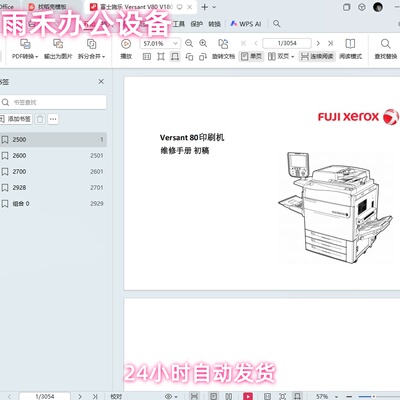
Task: Click the Versant 80 printer illustration
Action: tap(335, 207)
